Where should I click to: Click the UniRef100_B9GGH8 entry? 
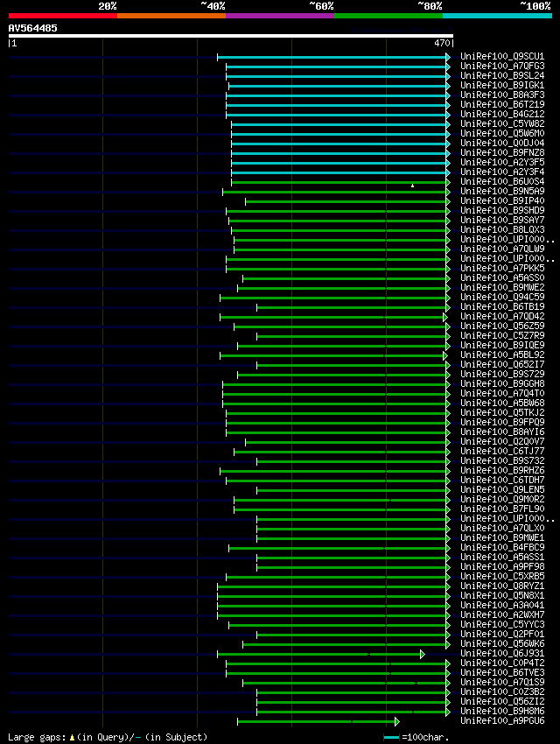[502, 384]
